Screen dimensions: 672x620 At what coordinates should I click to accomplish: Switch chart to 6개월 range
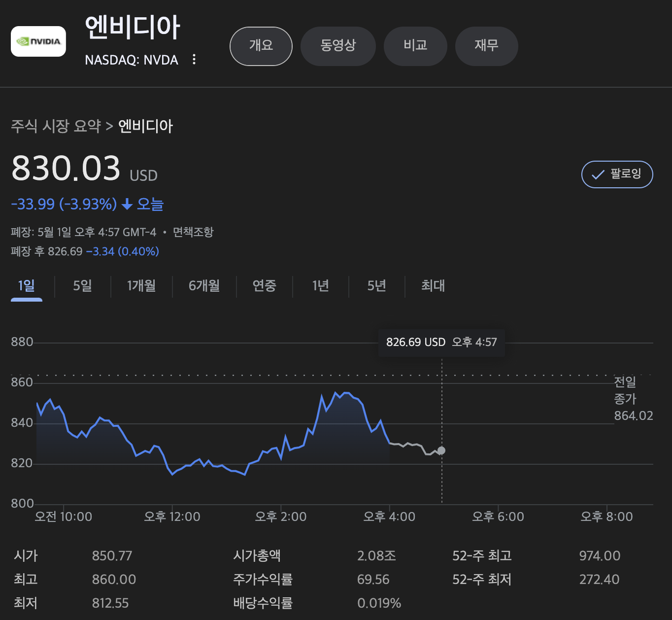204,286
